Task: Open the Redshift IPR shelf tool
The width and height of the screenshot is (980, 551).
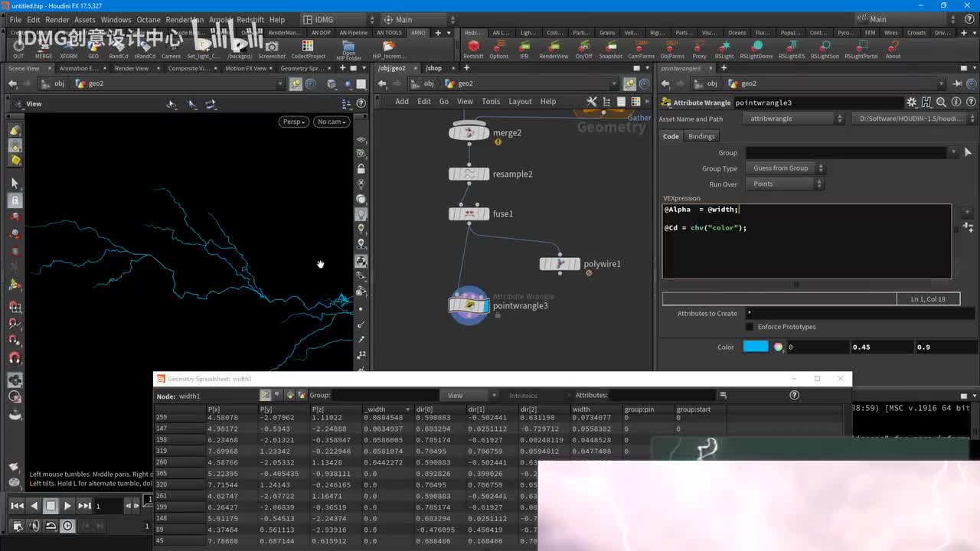Action: (524, 47)
